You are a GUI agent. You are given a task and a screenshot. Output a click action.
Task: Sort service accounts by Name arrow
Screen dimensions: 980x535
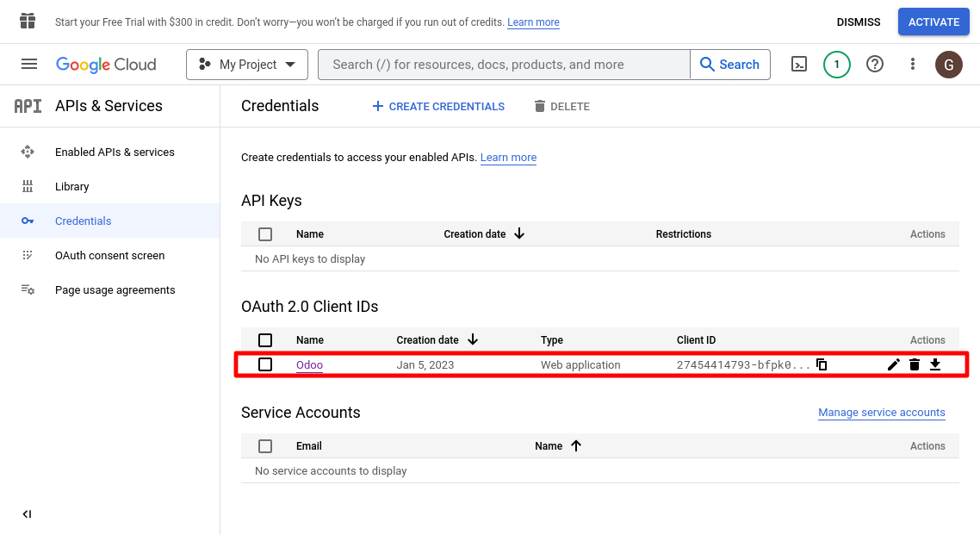pos(576,446)
